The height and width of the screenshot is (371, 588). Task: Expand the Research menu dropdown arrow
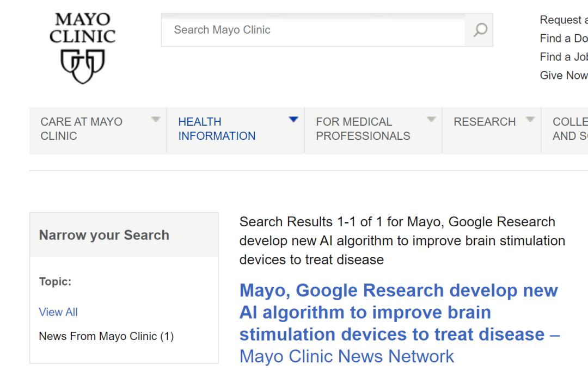tap(530, 119)
